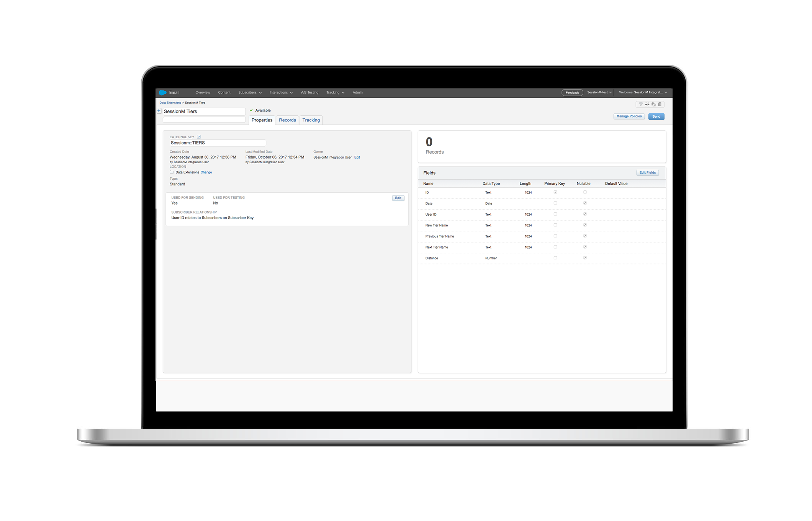Expand the Interactions menu dropdown

click(281, 93)
